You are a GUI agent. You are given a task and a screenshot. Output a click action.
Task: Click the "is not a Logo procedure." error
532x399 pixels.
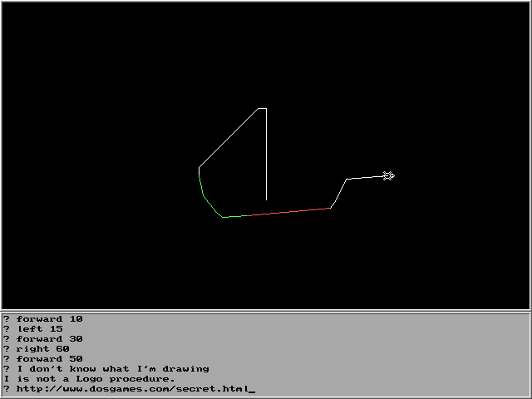(x=89, y=379)
